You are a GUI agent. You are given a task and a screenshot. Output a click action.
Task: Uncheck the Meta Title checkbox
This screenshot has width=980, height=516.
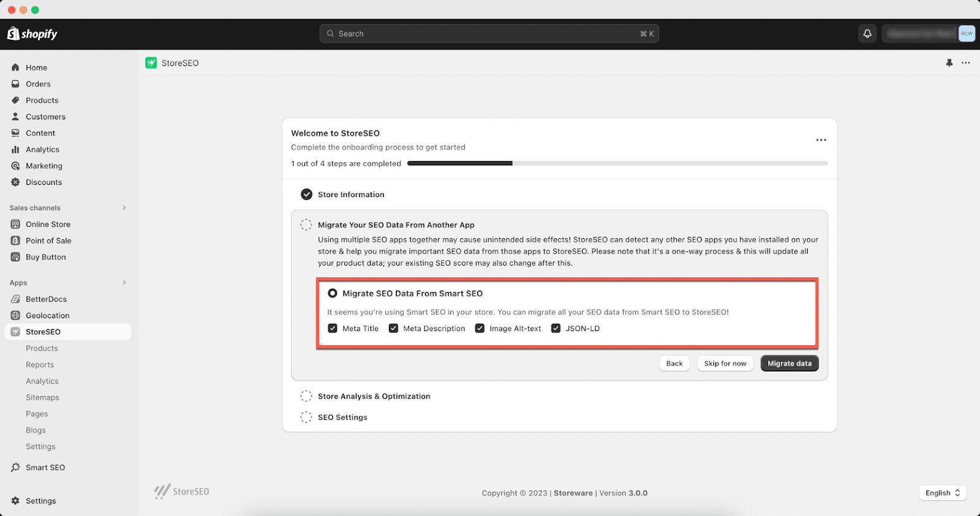click(333, 328)
